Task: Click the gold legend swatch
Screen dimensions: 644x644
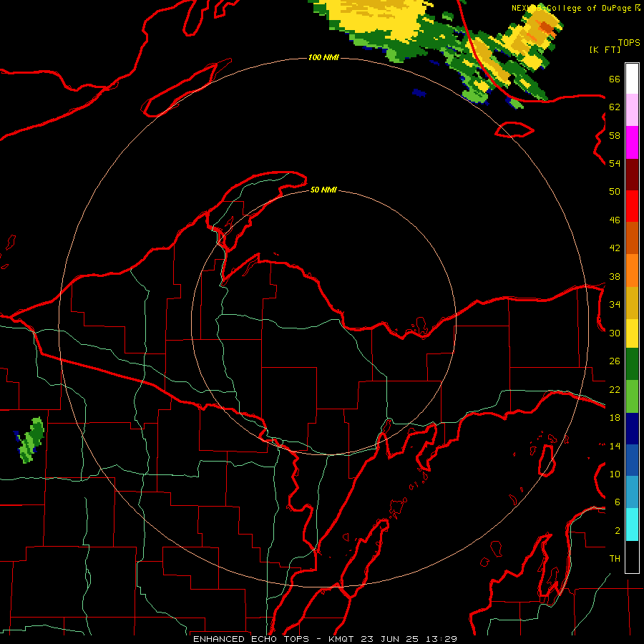Action: [x=632, y=303]
